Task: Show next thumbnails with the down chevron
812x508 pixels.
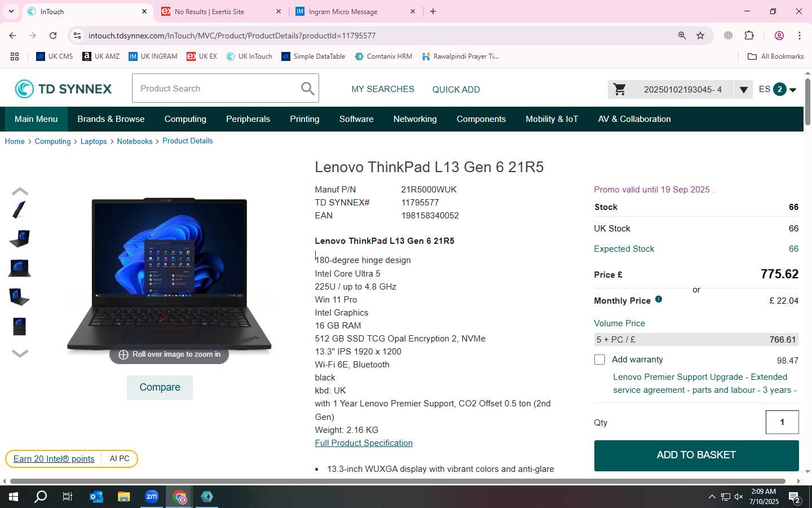Action: click(x=20, y=353)
